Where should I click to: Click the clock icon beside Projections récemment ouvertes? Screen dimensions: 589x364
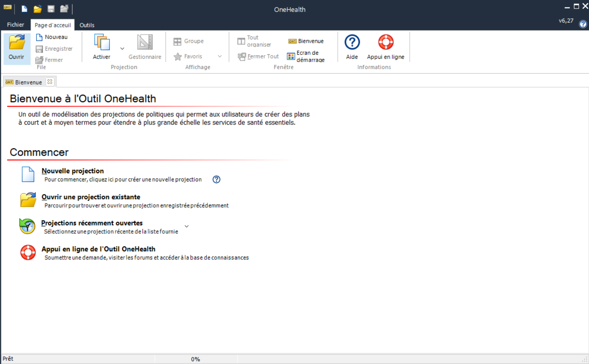(27, 226)
